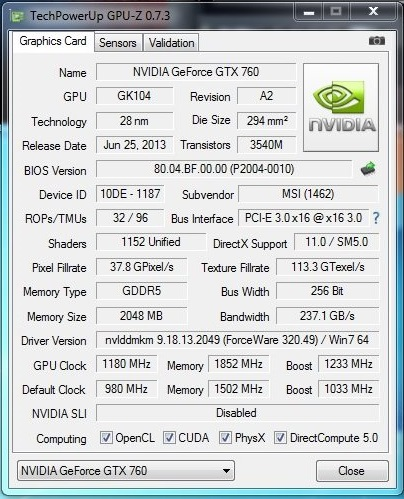Click the Computing label
This screenshot has width=404, height=499.
coord(61,439)
